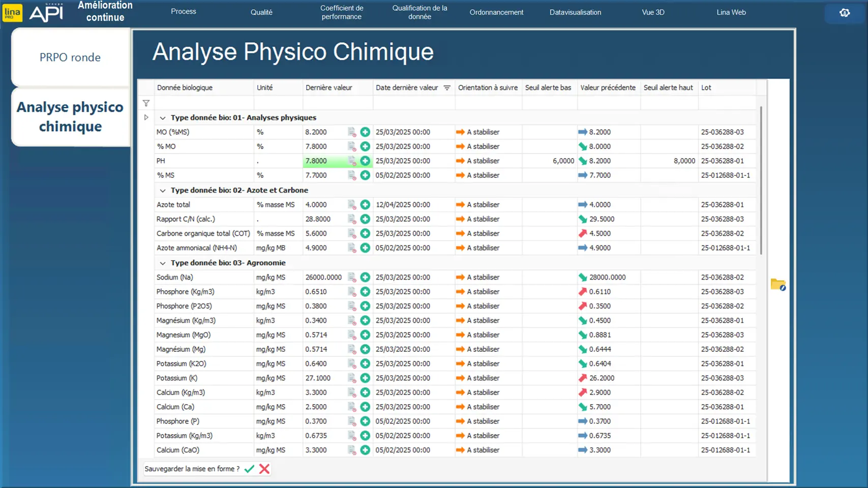Open the PRPO ronde tab
868x488 pixels.
(70, 57)
